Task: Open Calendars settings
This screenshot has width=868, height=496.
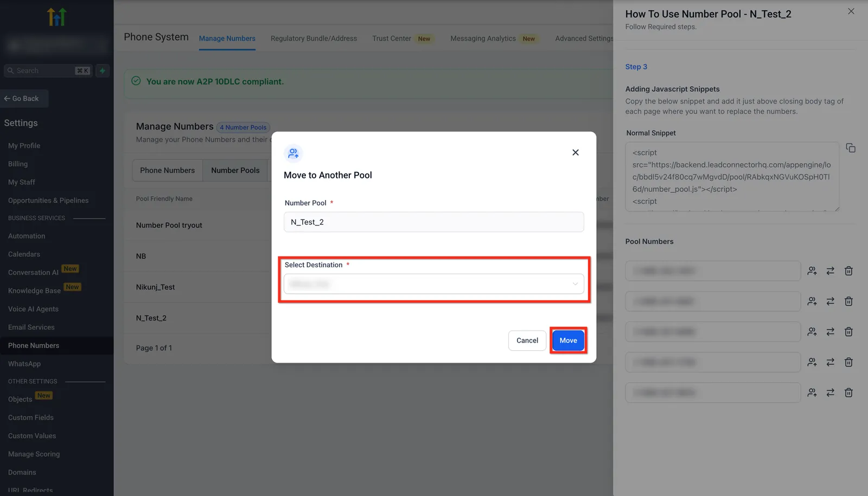Action: (x=24, y=254)
